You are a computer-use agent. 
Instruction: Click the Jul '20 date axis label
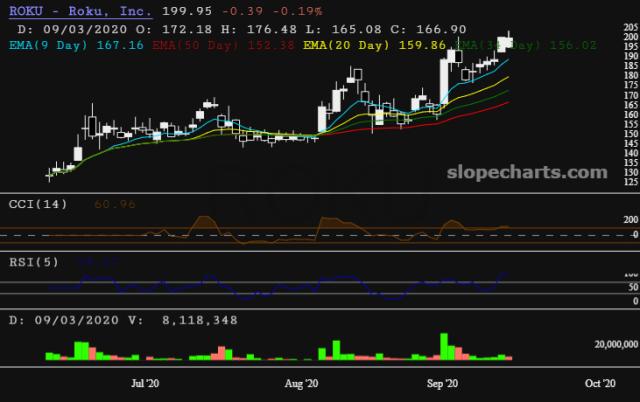[146, 383]
